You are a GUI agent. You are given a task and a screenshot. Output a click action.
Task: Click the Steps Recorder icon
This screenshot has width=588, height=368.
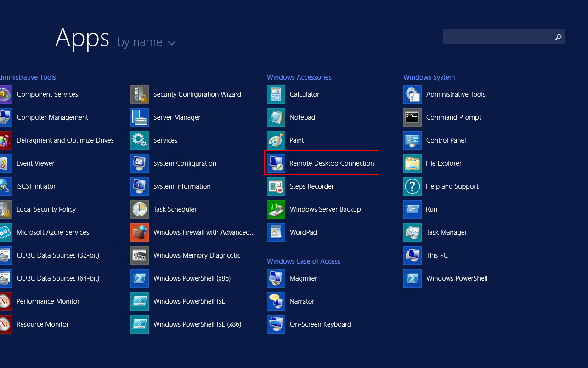click(276, 186)
